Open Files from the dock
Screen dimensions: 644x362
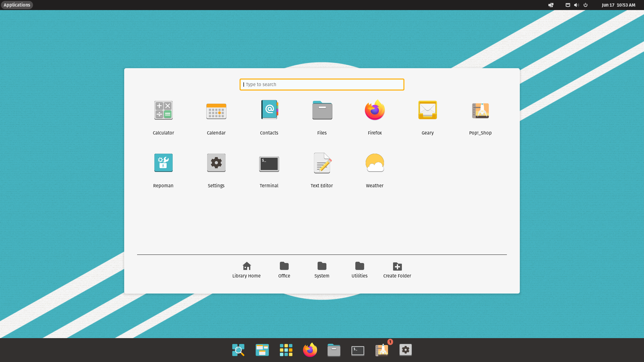334,350
